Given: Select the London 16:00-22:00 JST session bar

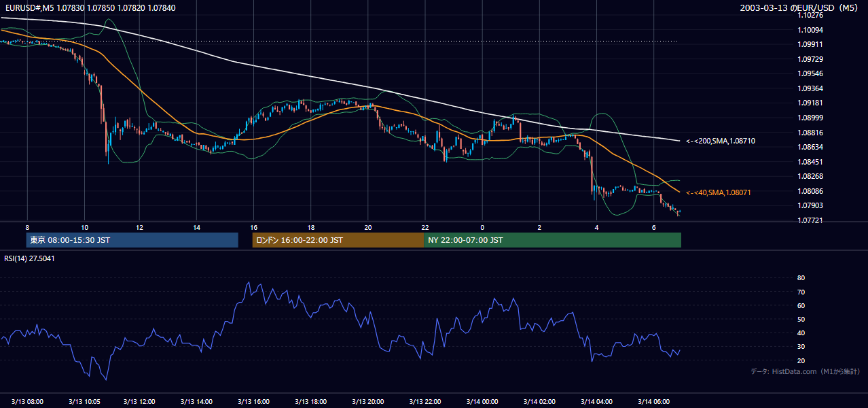Looking at the screenshot, I should pyautogui.click(x=338, y=240).
